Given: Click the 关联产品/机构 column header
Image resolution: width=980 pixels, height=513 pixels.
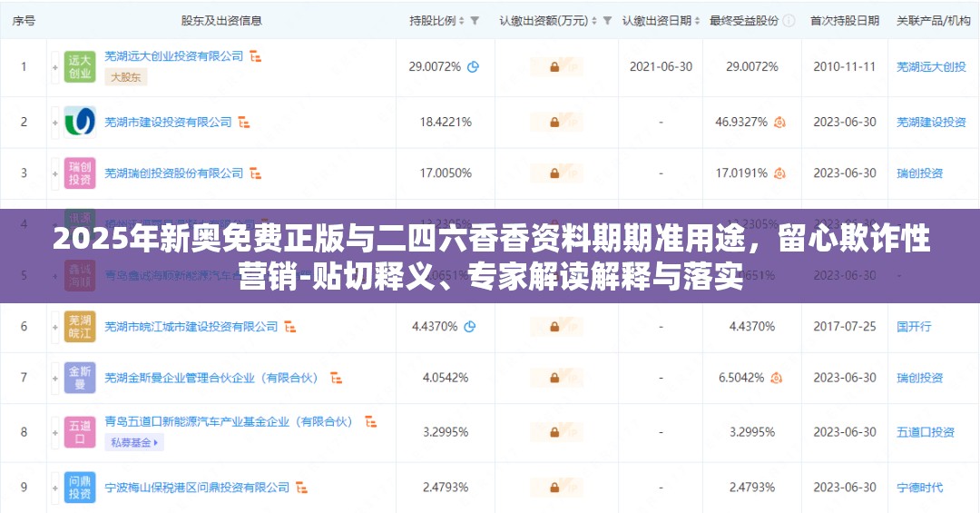Looking at the screenshot, I should coord(934,21).
